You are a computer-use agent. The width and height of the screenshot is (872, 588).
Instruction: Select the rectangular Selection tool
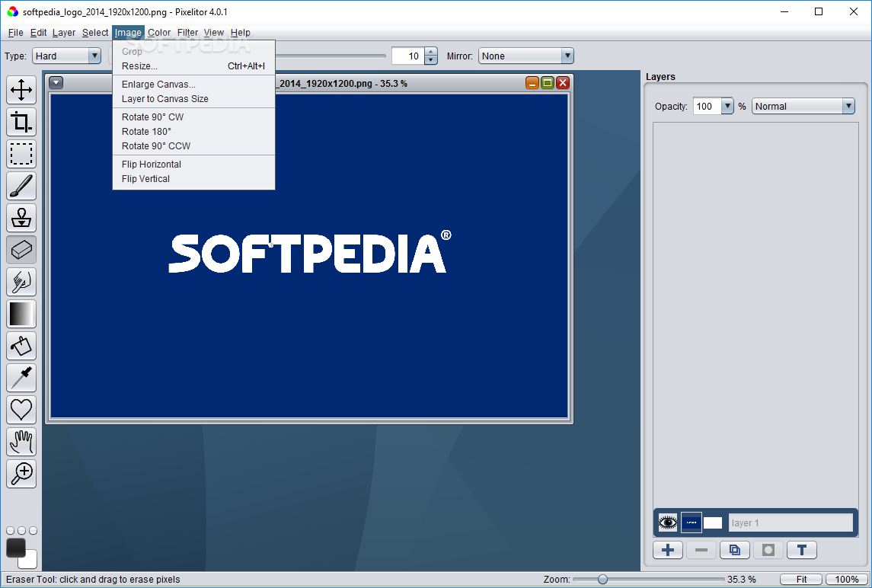21,154
